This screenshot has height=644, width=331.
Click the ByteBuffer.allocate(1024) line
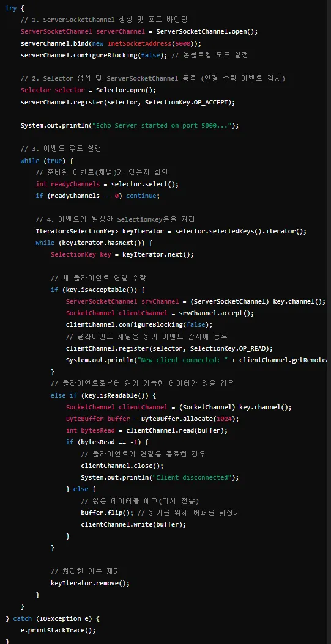(152, 419)
